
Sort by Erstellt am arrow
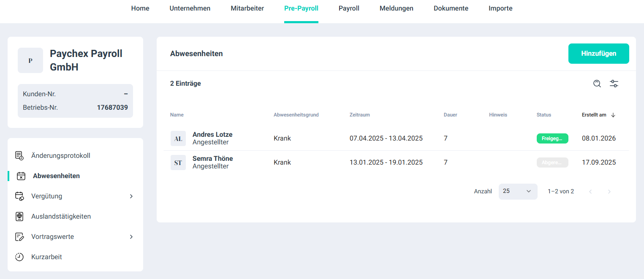pyautogui.click(x=613, y=115)
